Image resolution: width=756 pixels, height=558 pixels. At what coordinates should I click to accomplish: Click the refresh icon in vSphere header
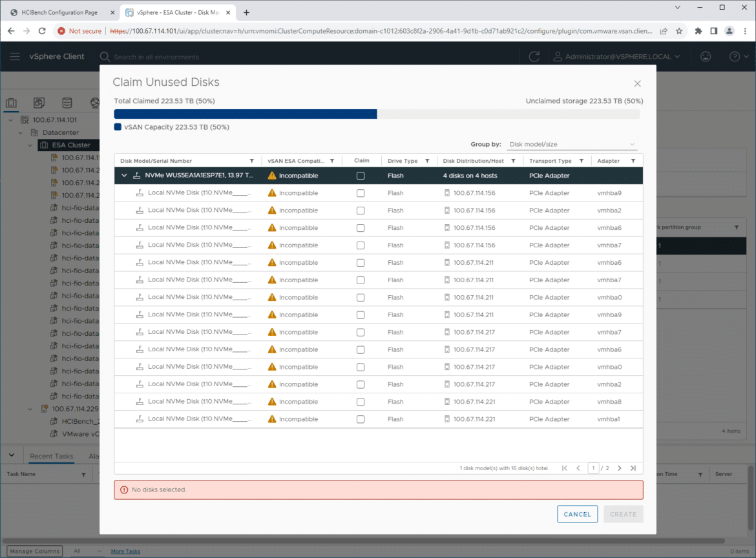pyautogui.click(x=534, y=56)
